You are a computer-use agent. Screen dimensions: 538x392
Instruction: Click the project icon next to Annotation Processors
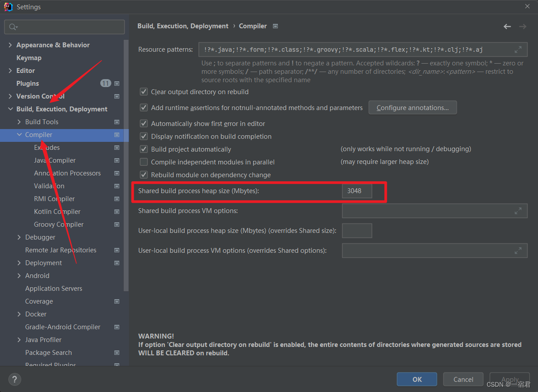(x=117, y=173)
